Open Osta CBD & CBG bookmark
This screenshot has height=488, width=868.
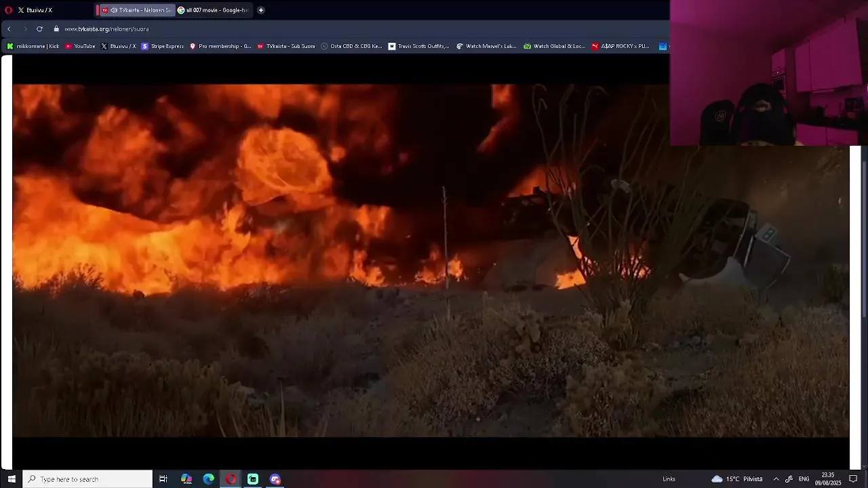[x=351, y=46]
